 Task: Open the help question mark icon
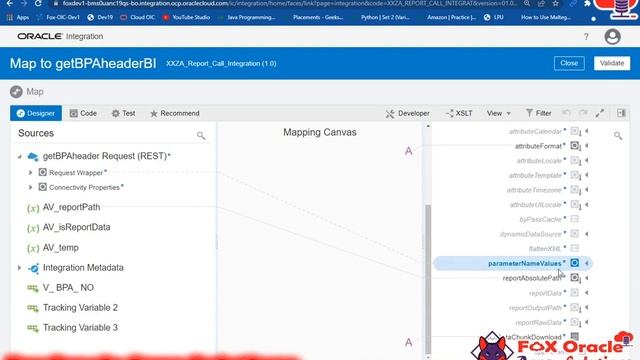pos(586,37)
